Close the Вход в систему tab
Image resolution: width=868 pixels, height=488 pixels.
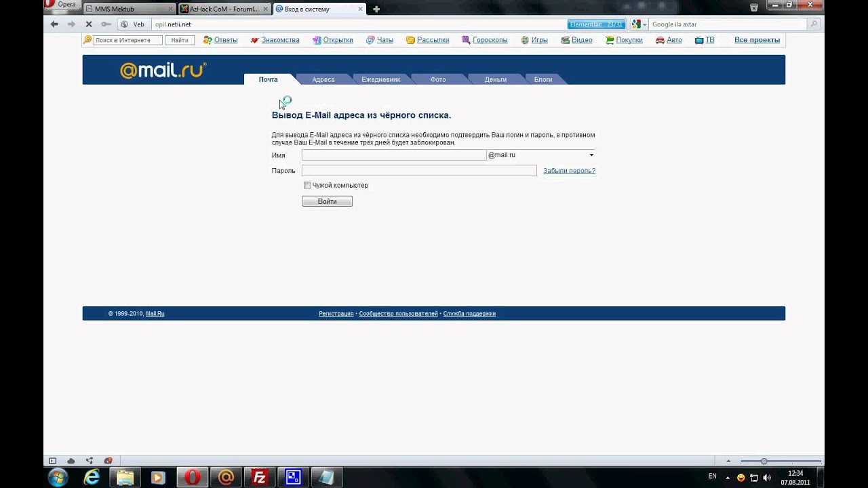pos(361,9)
